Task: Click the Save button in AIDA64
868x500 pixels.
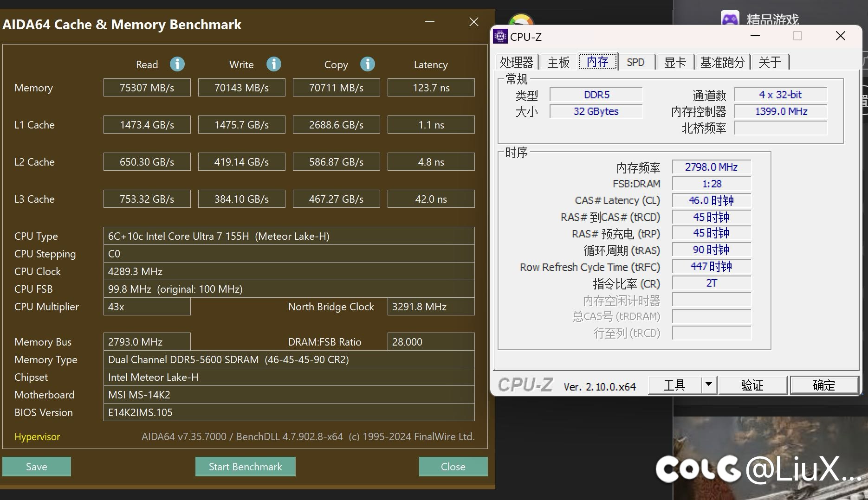Action: (37, 467)
